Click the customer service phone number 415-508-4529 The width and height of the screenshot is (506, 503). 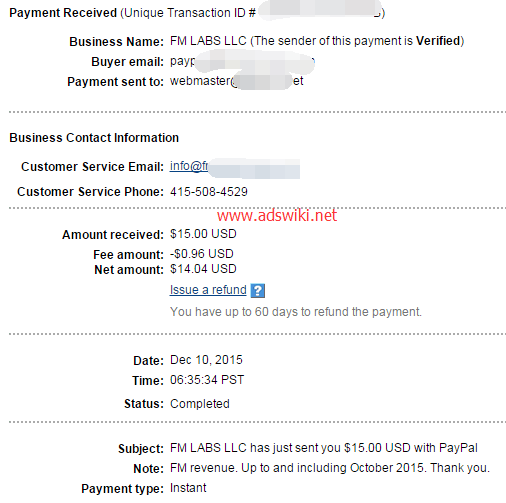coord(209,192)
